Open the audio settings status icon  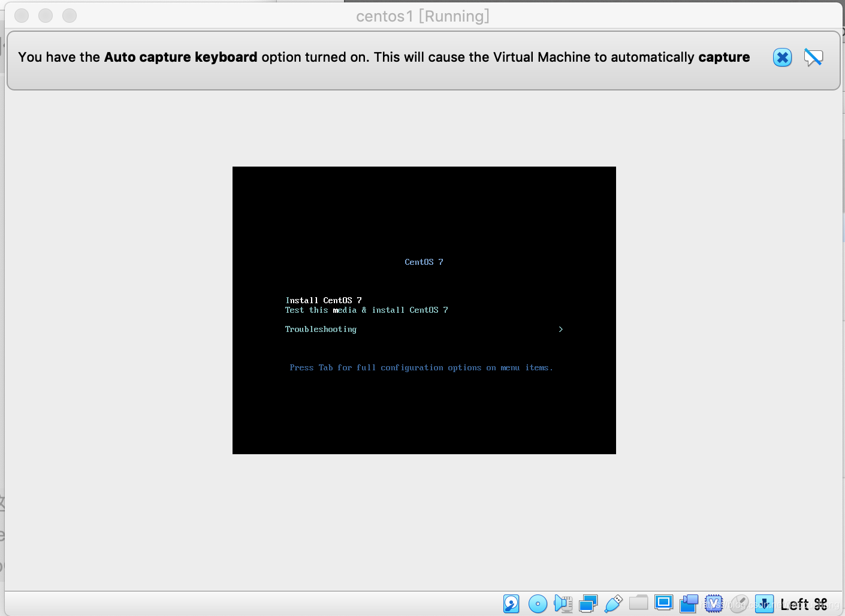[563, 603]
